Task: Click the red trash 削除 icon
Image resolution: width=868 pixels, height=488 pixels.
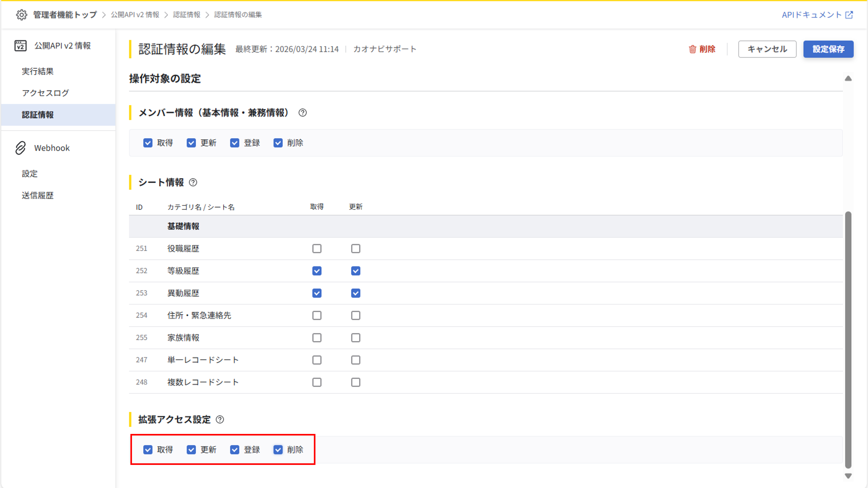Action: (692, 49)
